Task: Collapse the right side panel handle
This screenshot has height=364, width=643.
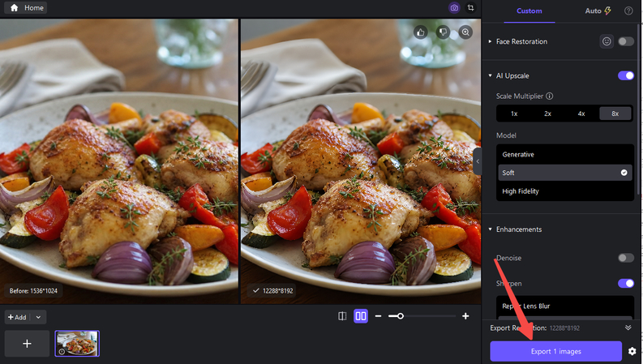Action: 478,161
